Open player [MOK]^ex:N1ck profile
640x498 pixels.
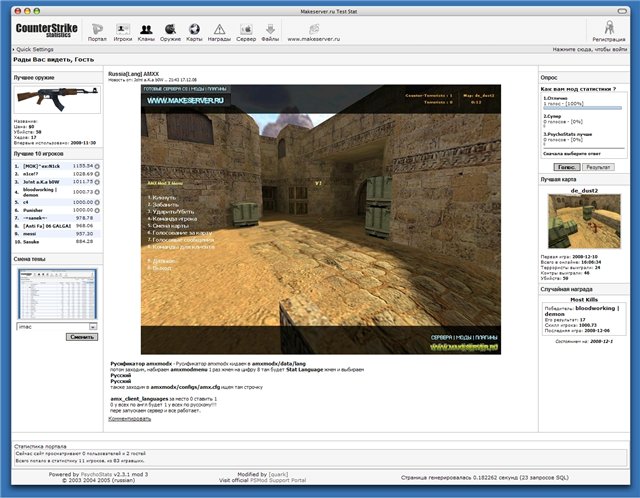click(42, 166)
